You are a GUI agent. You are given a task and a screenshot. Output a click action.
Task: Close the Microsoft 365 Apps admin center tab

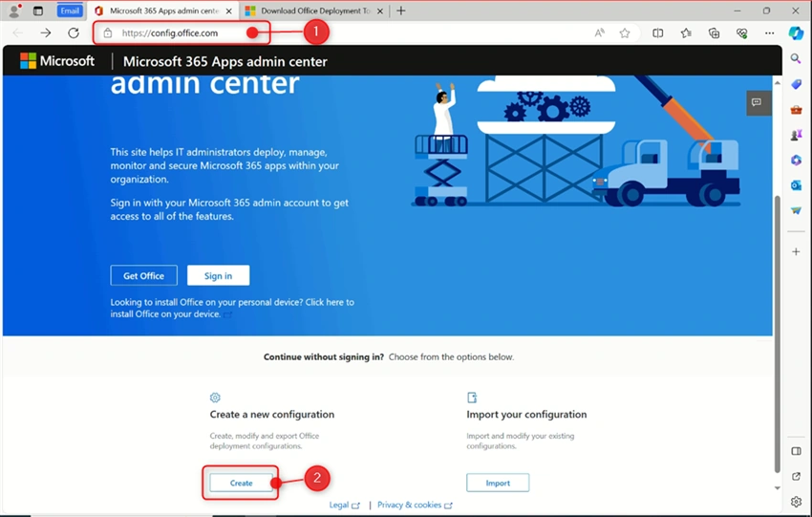point(228,11)
